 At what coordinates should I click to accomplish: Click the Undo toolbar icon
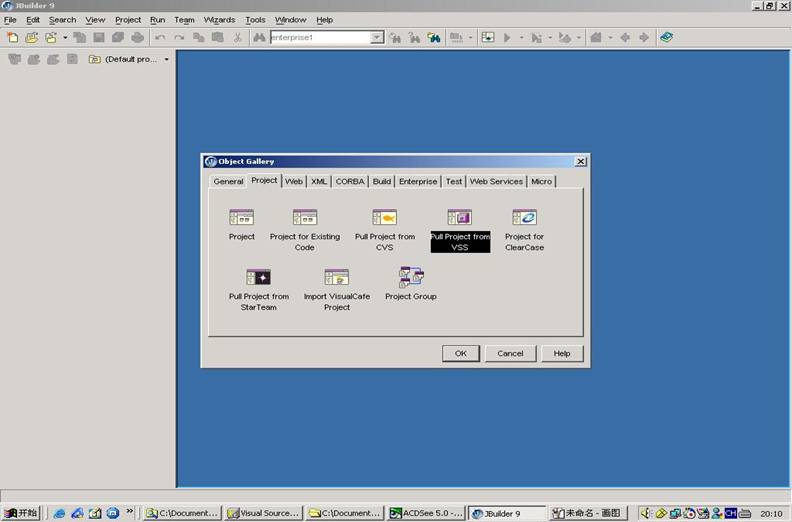tap(160, 37)
